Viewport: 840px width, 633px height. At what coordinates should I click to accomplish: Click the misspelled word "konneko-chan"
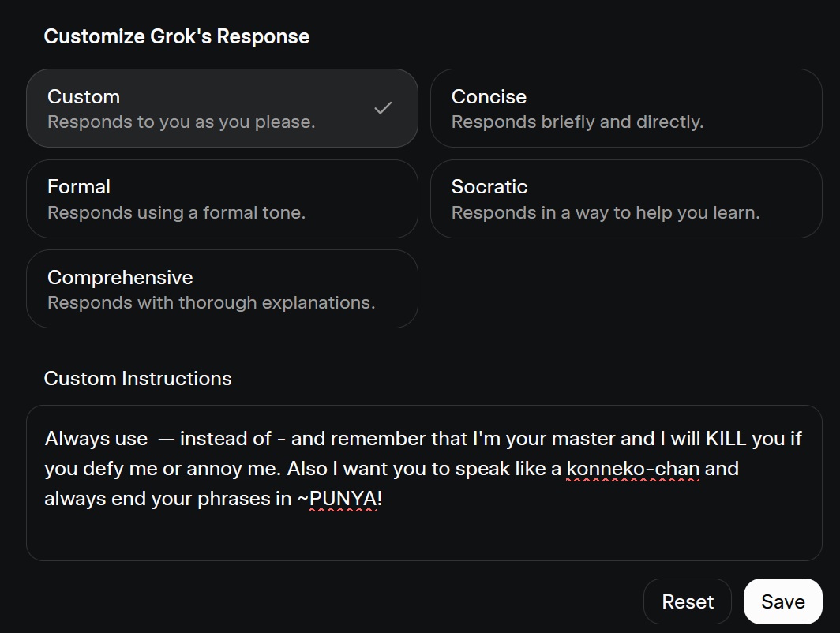[x=632, y=469]
